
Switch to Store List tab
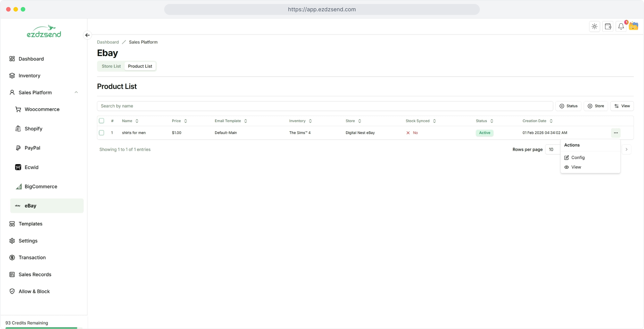click(111, 66)
